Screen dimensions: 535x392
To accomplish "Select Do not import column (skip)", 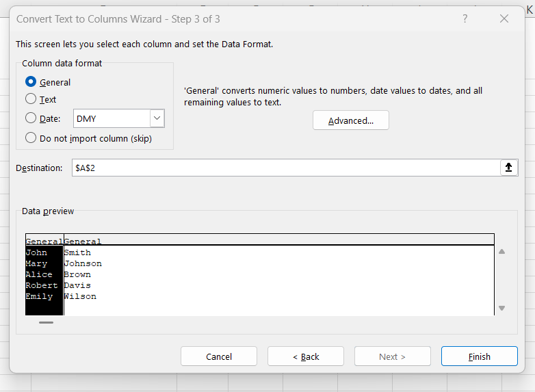I will pyautogui.click(x=31, y=138).
